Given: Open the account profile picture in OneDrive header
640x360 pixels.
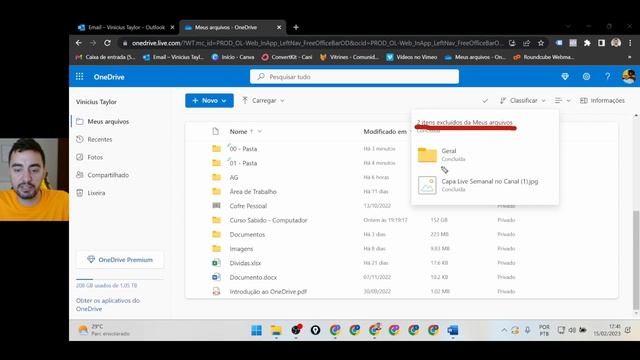Looking at the screenshot, I should pos(629,76).
